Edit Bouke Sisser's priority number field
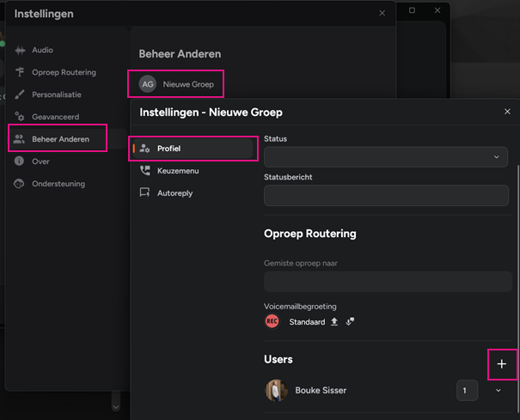Viewport: 520px width, 420px height. (467, 391)
